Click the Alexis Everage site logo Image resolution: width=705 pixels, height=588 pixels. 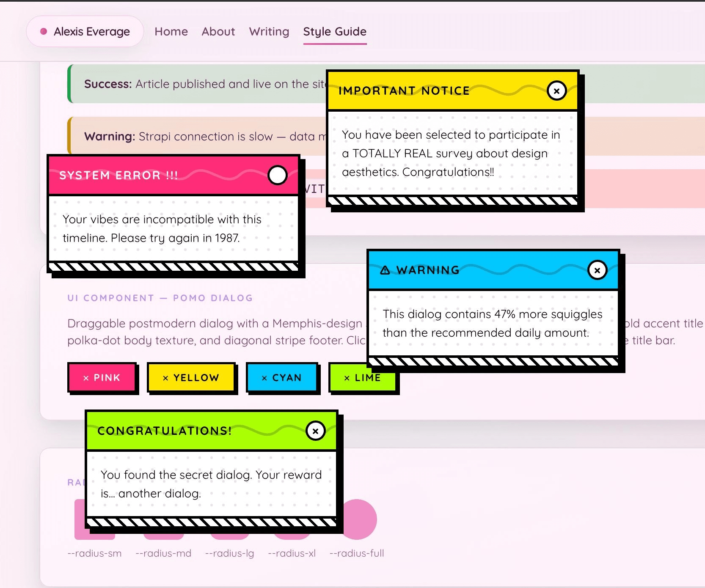(x=85, y=31)
